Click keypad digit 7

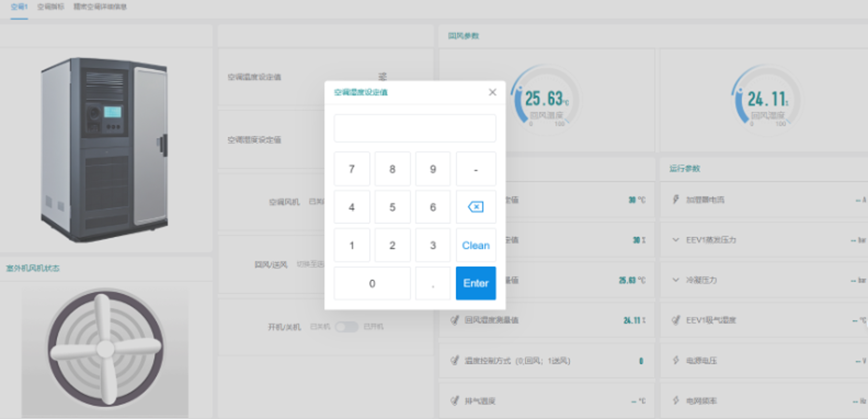click(352, 169)
